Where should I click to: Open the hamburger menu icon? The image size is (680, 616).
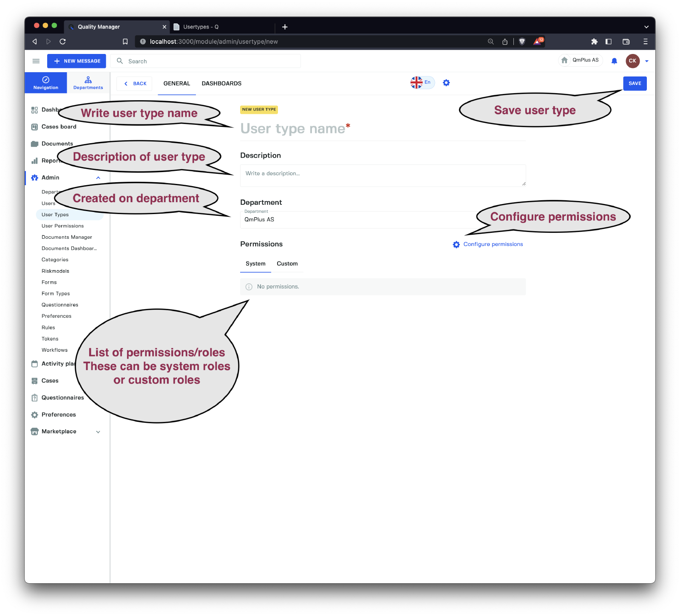[36, 61]
